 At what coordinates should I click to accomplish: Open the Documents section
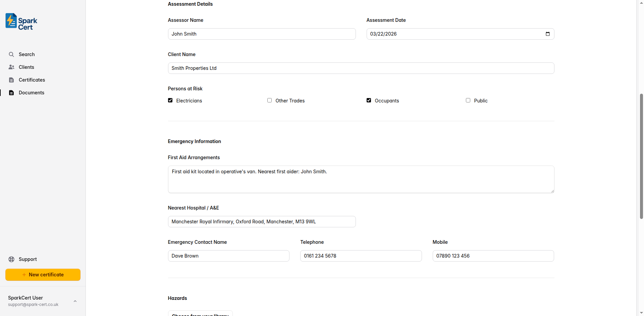(31, 92)
